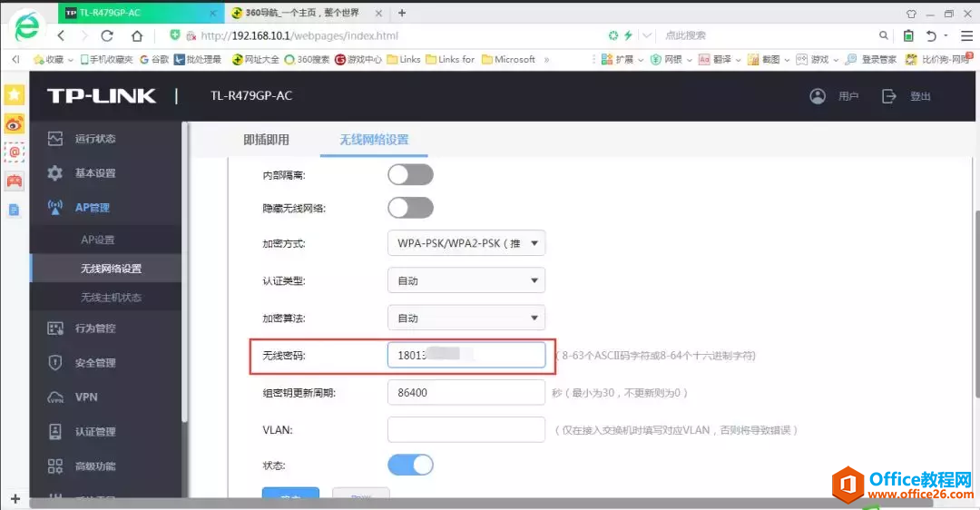
Task: Click the browser address bar URL
Action: tap(299, 35)
